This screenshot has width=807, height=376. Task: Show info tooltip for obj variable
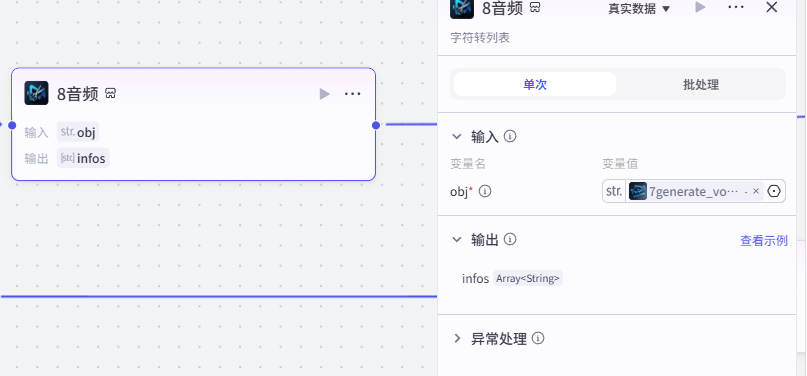pyautogui.click(x=485, y=191)
